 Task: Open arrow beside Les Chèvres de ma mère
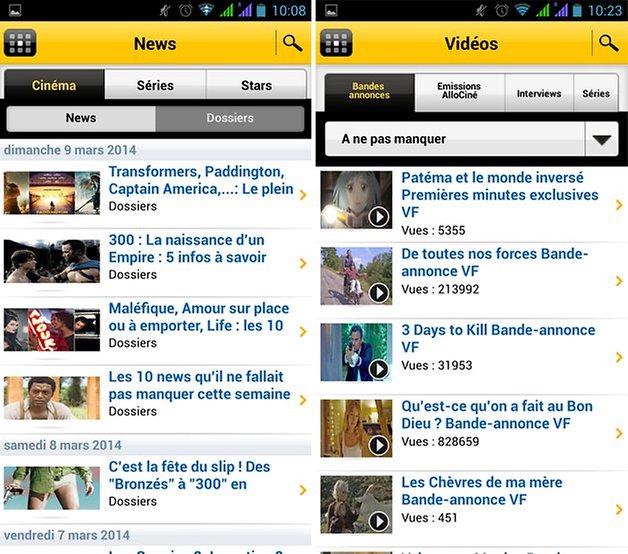619,510
